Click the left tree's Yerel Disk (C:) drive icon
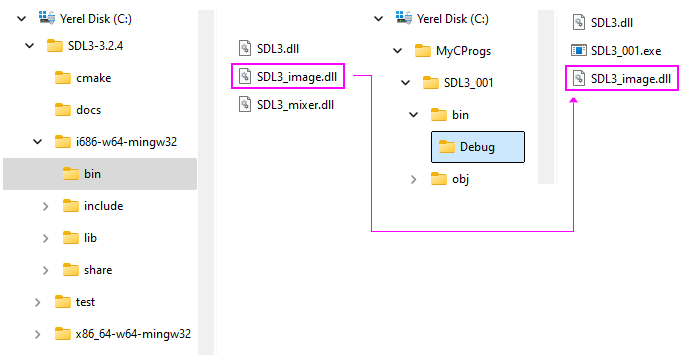The image size is (698, 362). click(47, 18)
